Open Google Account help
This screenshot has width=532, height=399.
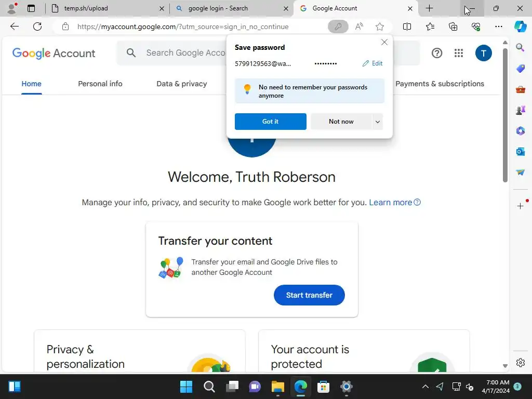point(436,53)
